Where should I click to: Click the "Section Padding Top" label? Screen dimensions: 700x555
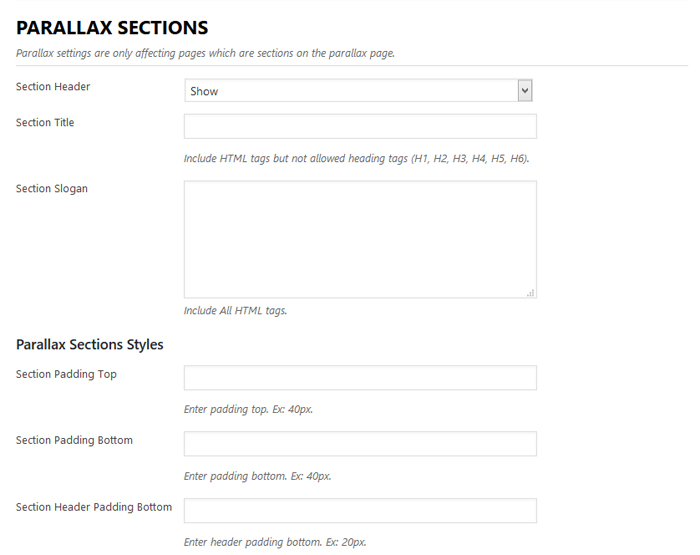click(66, 375)
